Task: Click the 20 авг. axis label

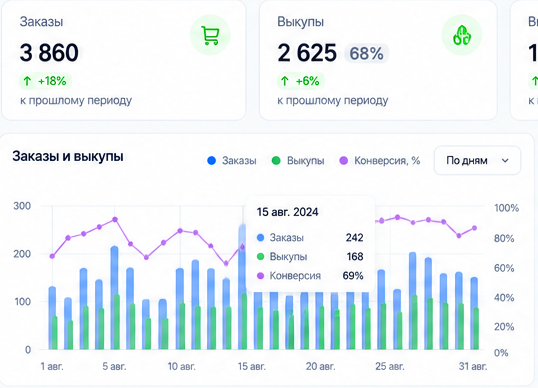Action: 320,366
